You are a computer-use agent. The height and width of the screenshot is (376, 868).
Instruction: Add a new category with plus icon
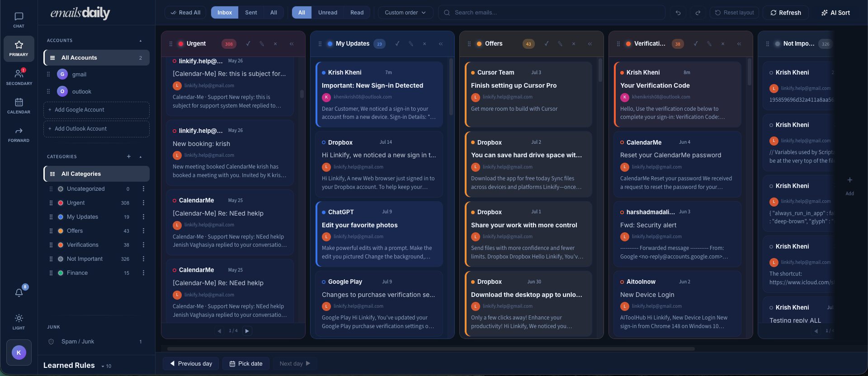tap(129, 156)
